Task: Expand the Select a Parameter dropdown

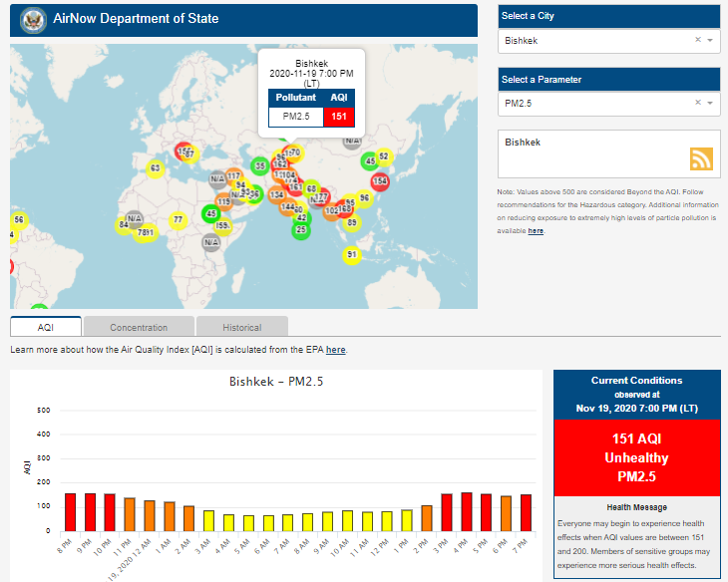Action: click(x=710, y=104)
